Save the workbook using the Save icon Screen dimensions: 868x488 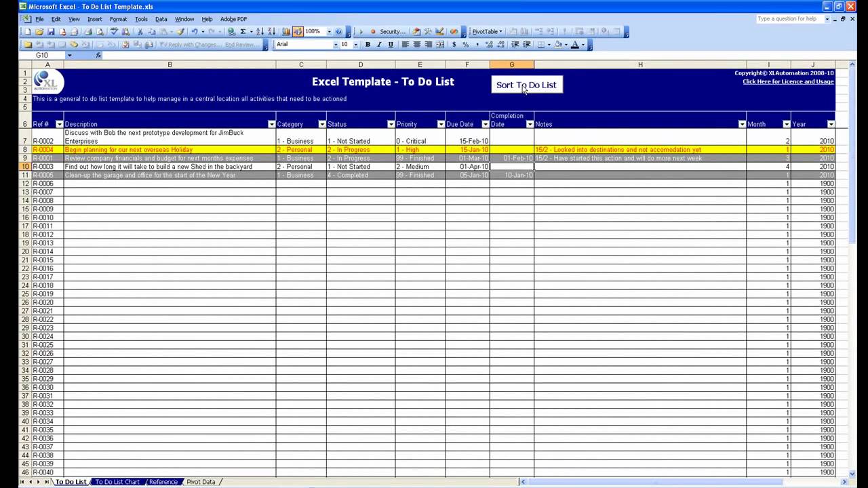(51, 31)
